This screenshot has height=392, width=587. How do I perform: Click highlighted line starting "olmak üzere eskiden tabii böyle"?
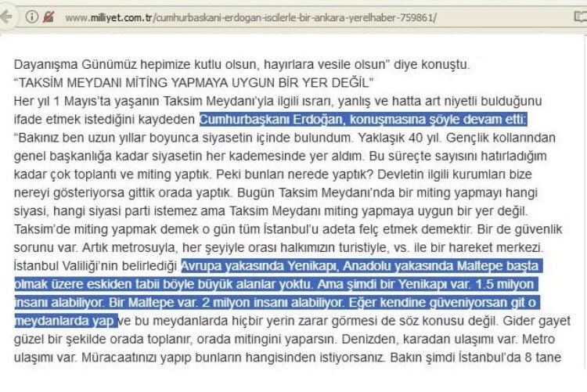pyautogui.click(x=276, y=284)
